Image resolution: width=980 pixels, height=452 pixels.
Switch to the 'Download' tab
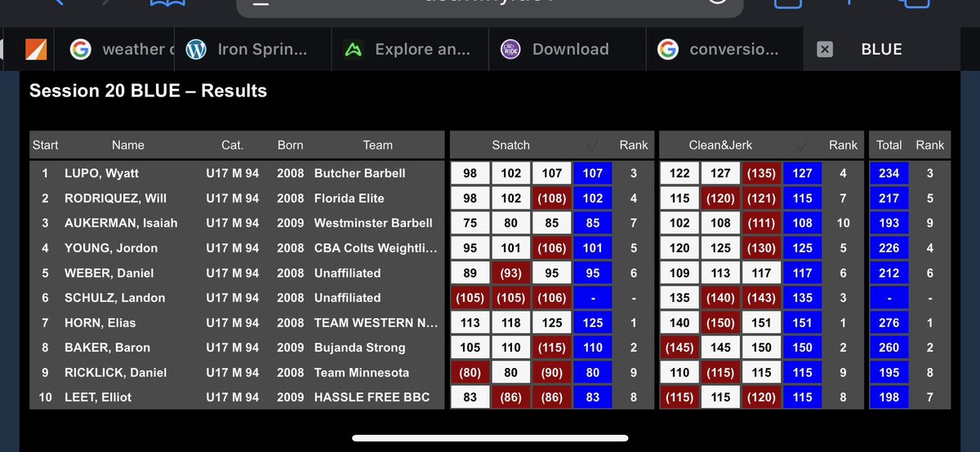567,49
